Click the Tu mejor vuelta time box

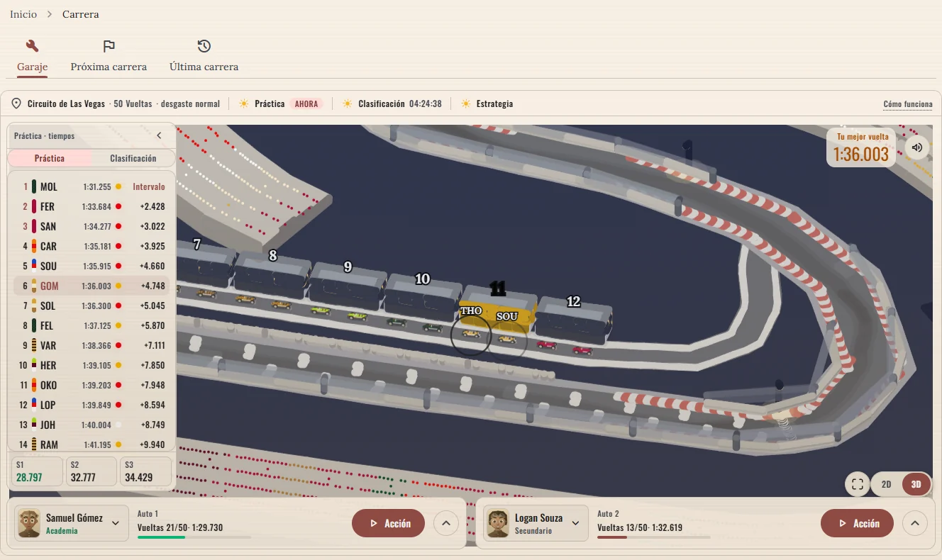(x=861, y=147)
